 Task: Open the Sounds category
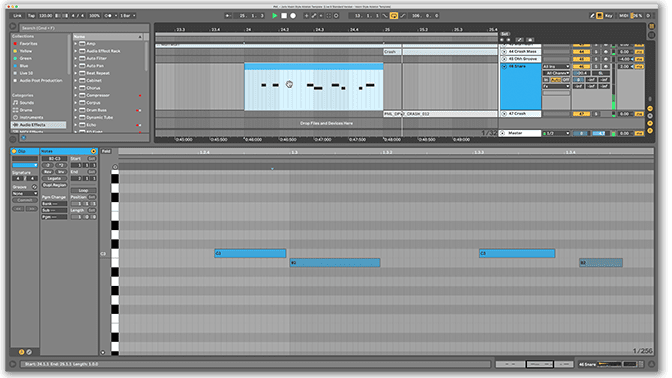pos(26,102)
